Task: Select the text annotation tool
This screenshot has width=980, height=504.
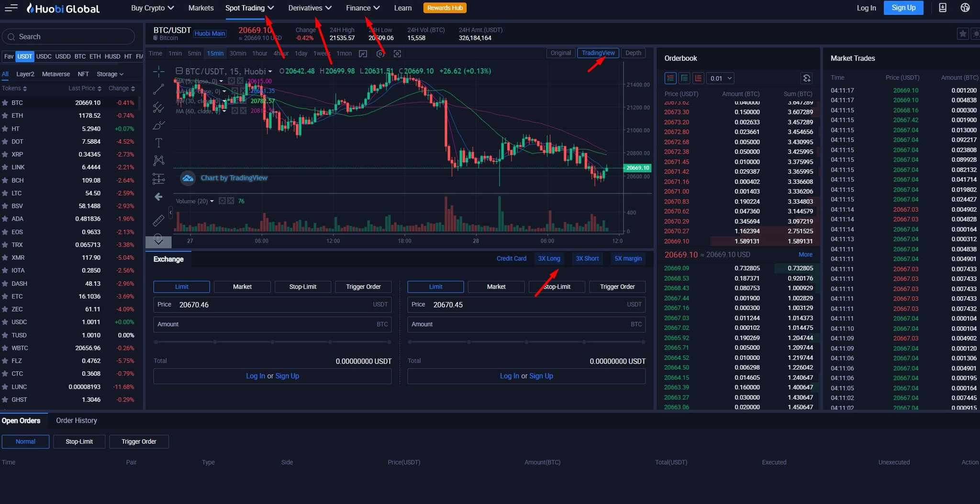Action: tap(158, 143)
